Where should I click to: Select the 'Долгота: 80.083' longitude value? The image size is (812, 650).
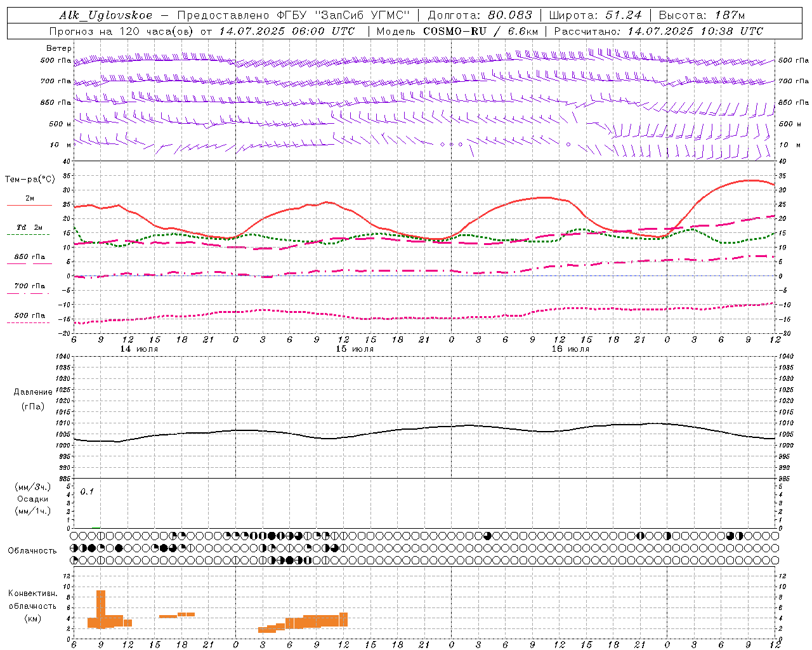(x=480, y=15)
